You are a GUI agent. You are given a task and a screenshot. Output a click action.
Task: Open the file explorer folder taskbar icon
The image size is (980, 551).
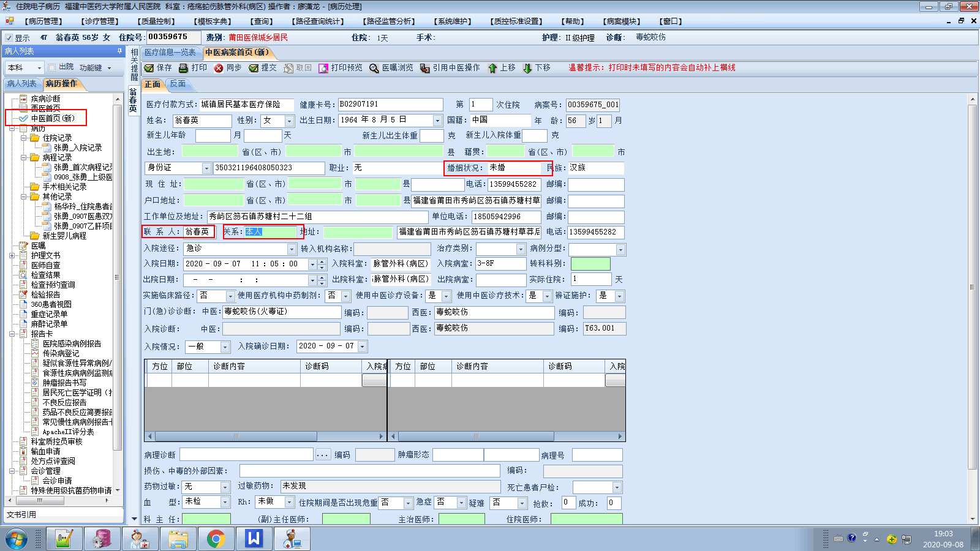point(178,539)
